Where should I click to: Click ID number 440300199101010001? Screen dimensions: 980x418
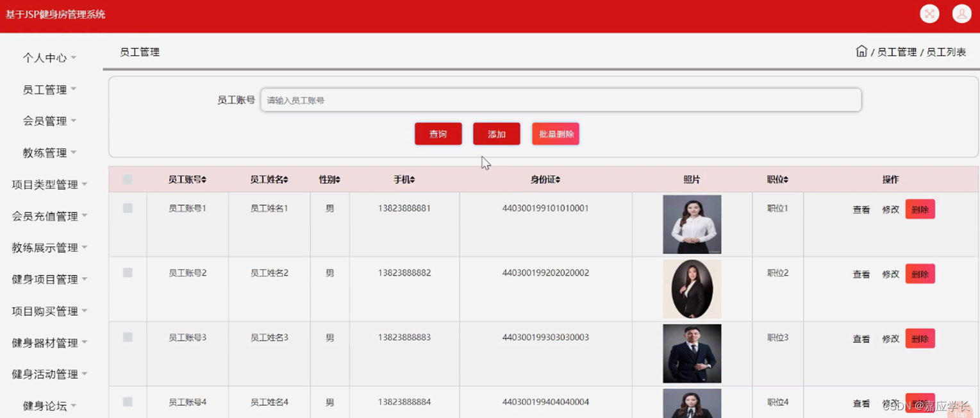coord(545,208)
